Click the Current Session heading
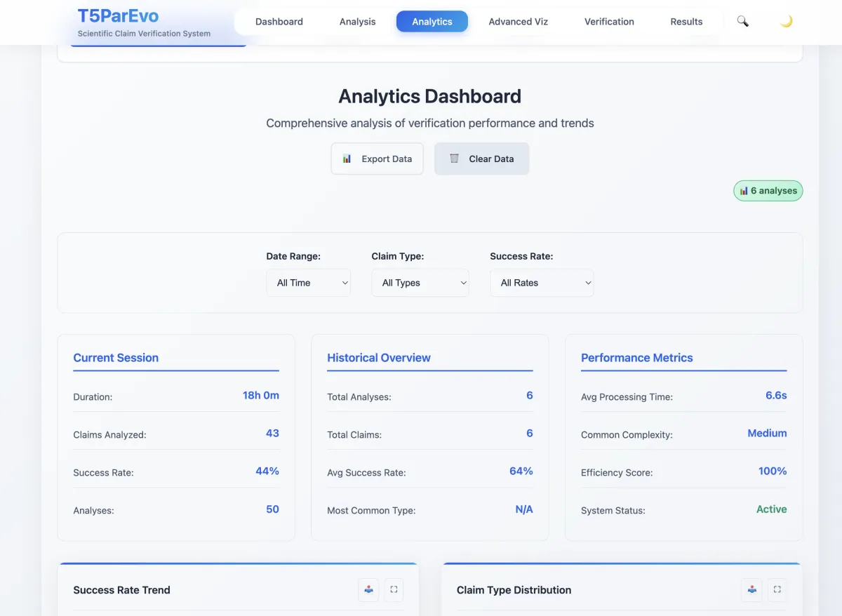The image size is (842, 616). click(x=116, y=358)
